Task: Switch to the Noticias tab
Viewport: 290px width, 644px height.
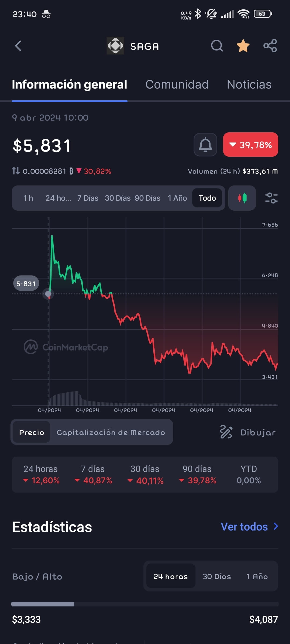Action: [x=249, y=84]
